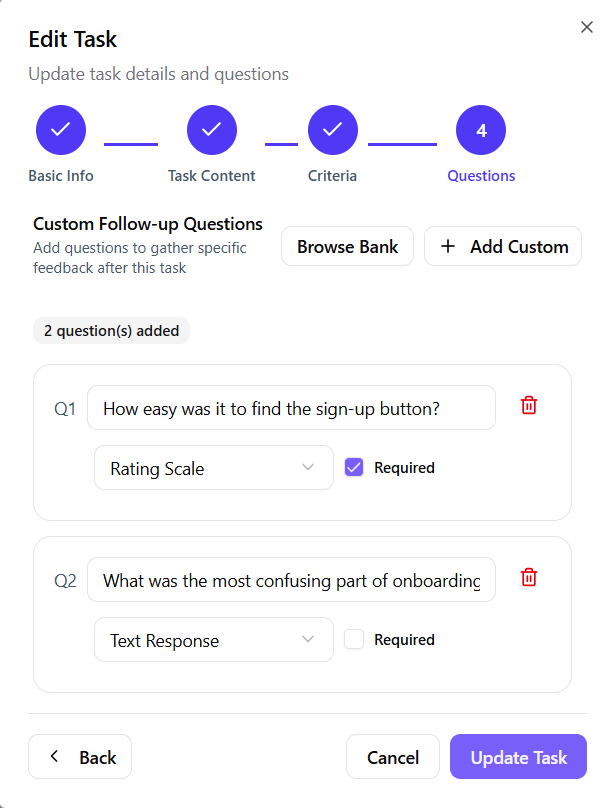Viewport: 612px width, 808px height.
Task: Open the Rating Scale type dropdown
Action: coord(213,468)
